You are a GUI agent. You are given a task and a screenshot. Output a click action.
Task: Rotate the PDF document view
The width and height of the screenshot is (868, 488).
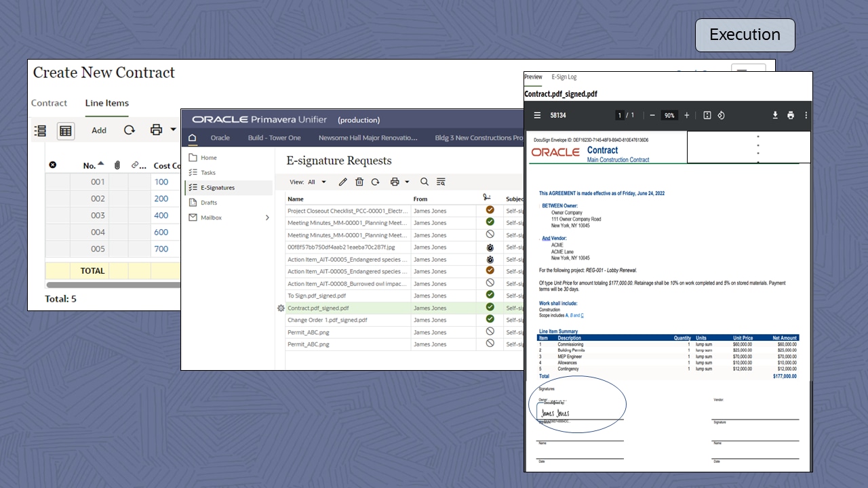tap(721, 115)
